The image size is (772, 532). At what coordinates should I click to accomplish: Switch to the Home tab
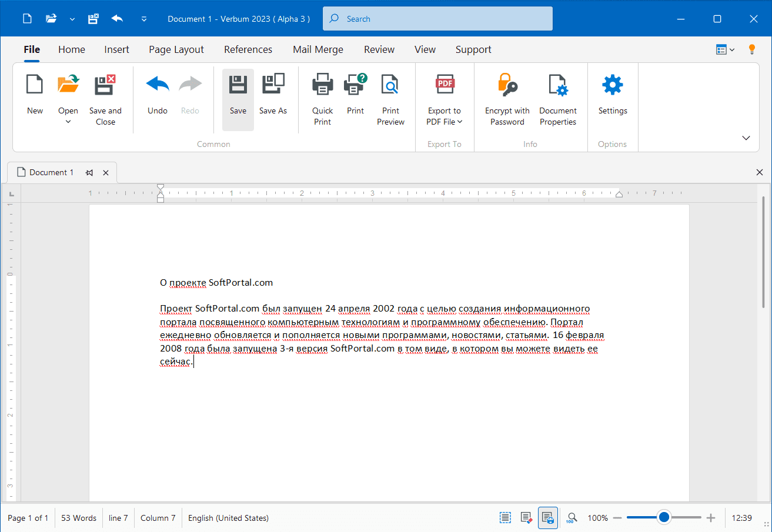pos(72,49)
